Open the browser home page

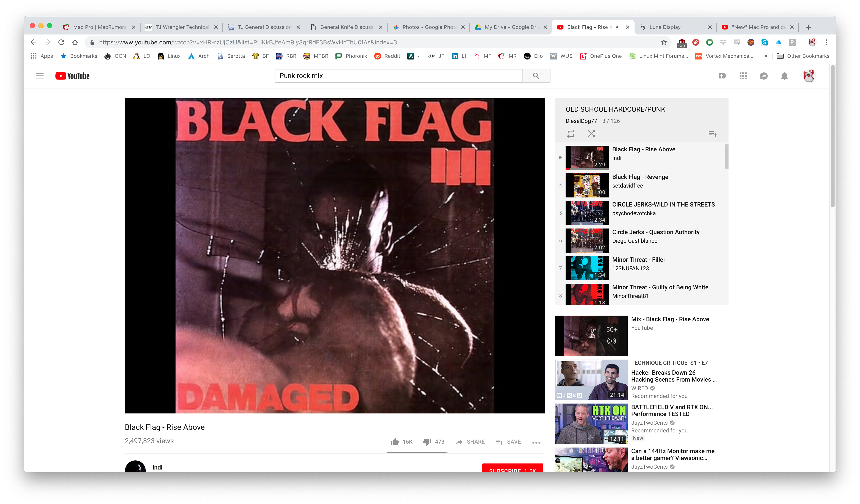click(75, 42)
